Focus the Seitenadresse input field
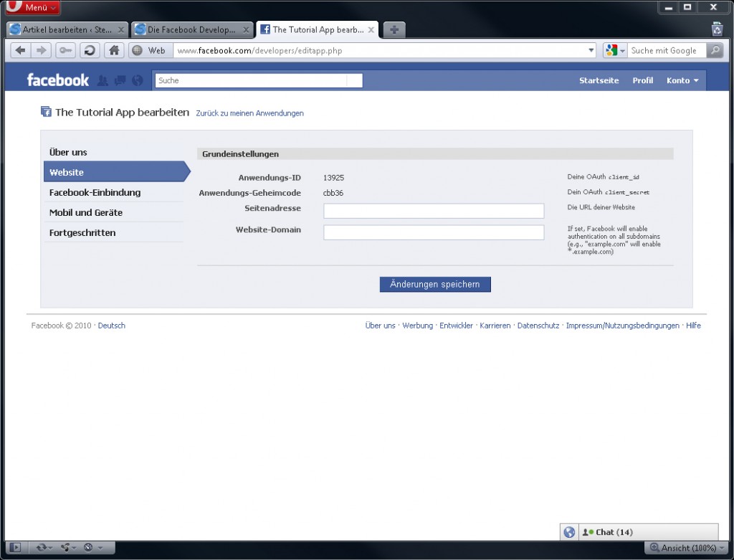 pos(434,211)
